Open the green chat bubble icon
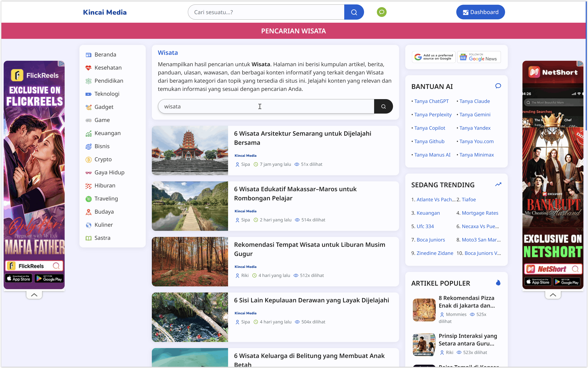Screen dimensions: 588x368 point(382,12)
